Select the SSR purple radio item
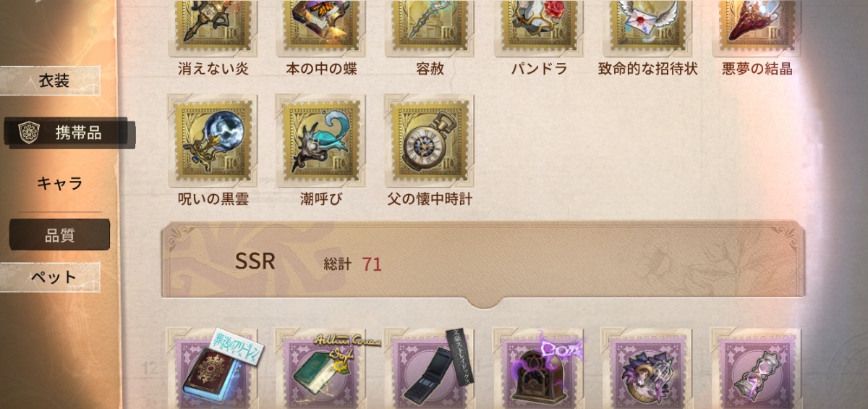The height and width of the screenshot is (409, 868). 538,368
